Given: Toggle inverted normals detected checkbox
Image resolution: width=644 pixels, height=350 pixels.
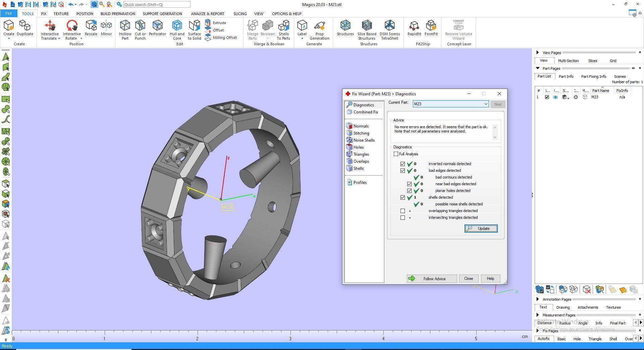Looking at the screenshot, I should pos(402,164).
